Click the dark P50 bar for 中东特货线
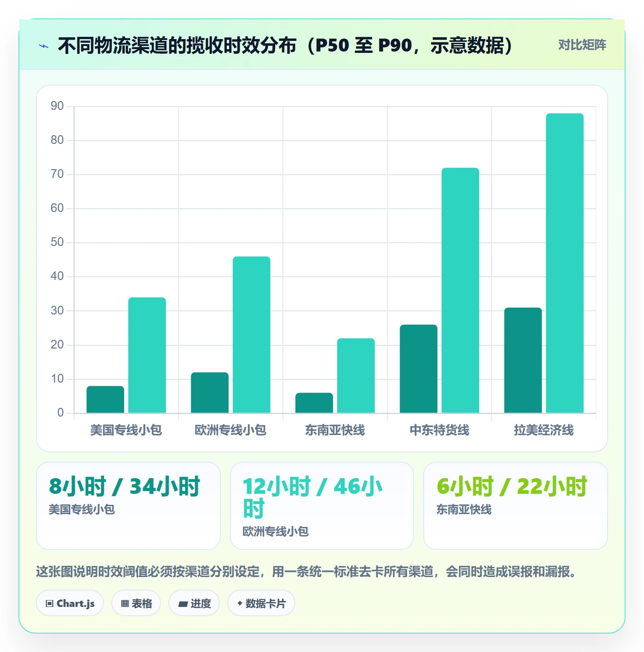The image size is (644, 652). (419, 369)
